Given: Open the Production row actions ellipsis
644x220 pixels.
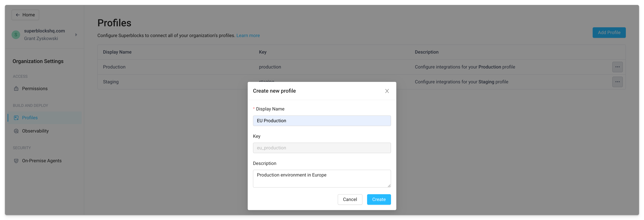Looking at the screenshot, I should [x=618, y=67].
